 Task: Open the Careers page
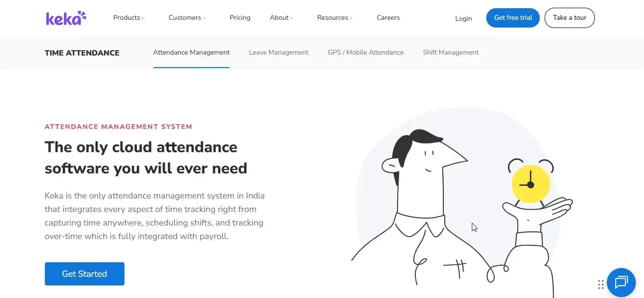(388, 18)
